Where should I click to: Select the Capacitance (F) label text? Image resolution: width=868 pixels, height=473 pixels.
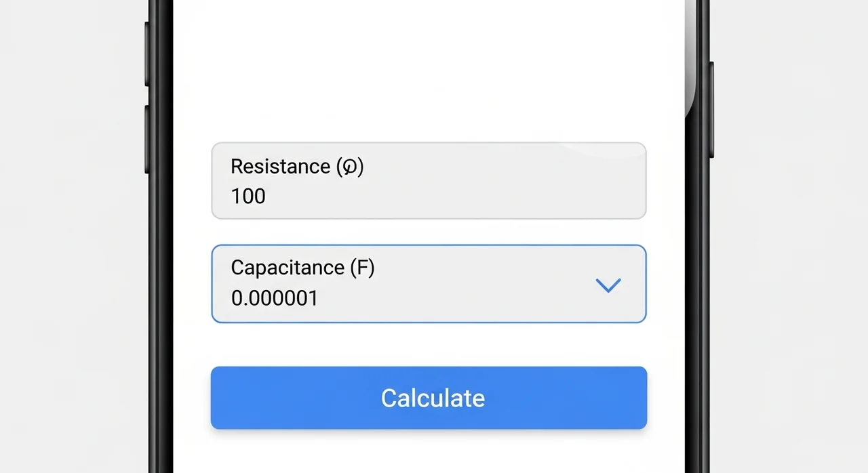coord(302,268)
